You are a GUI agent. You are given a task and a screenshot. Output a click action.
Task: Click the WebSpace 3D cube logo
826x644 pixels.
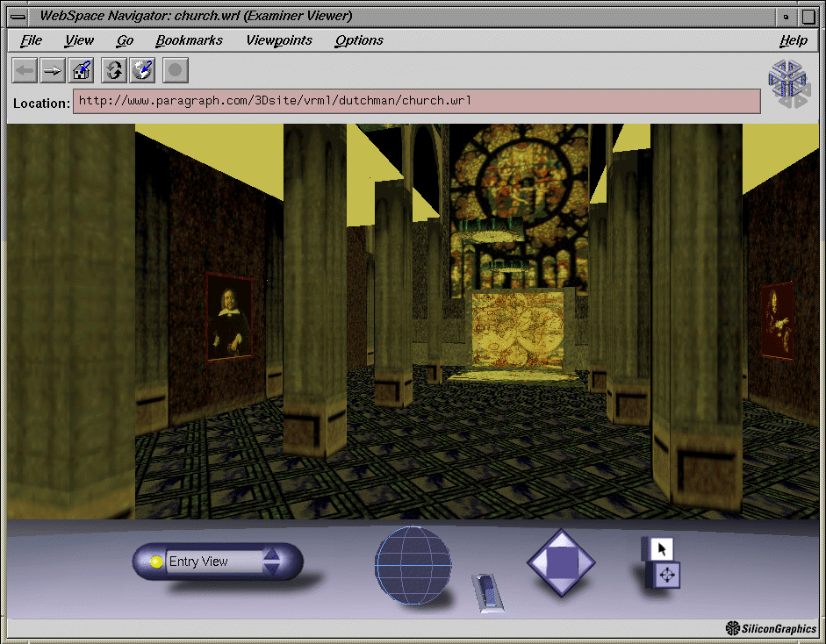tap(788, 83)
